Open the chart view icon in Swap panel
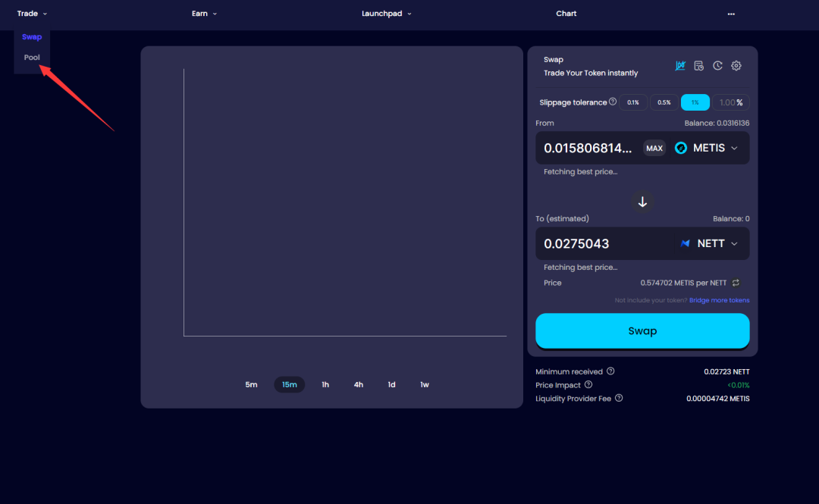 point(680,66)
